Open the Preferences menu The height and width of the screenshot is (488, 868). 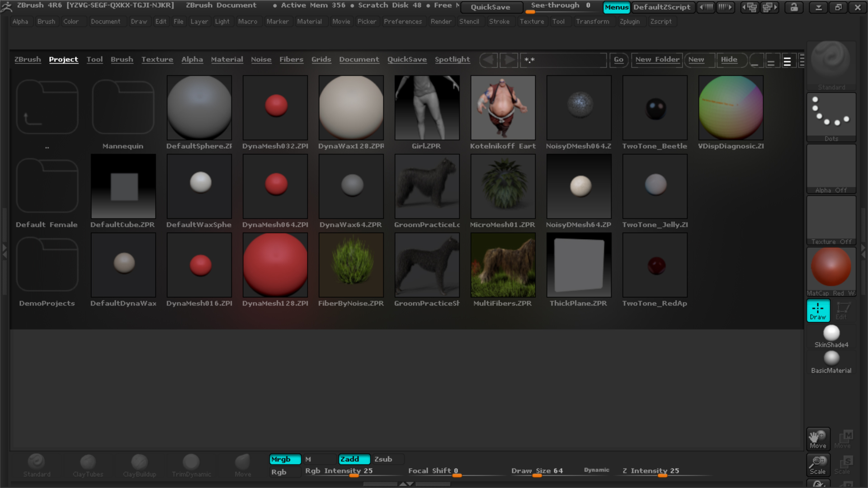tap(402, 21)
